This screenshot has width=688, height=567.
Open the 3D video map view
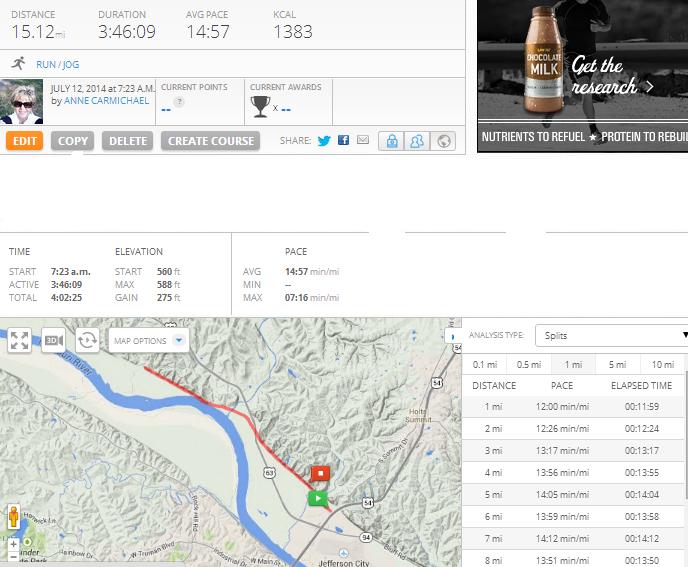point(53,340)
